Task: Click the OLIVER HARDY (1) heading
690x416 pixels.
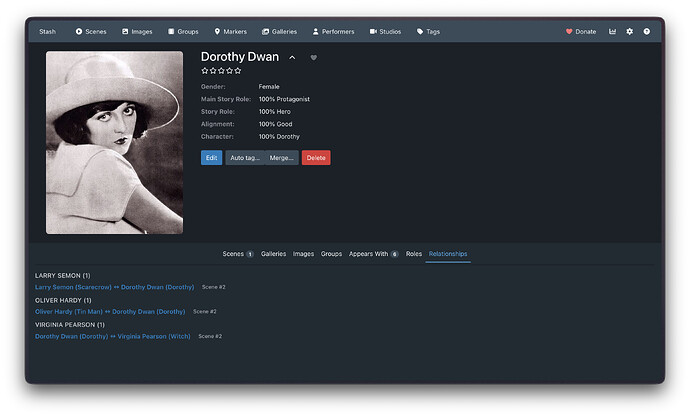Action: pyautogui.click(x=63, y=300)
